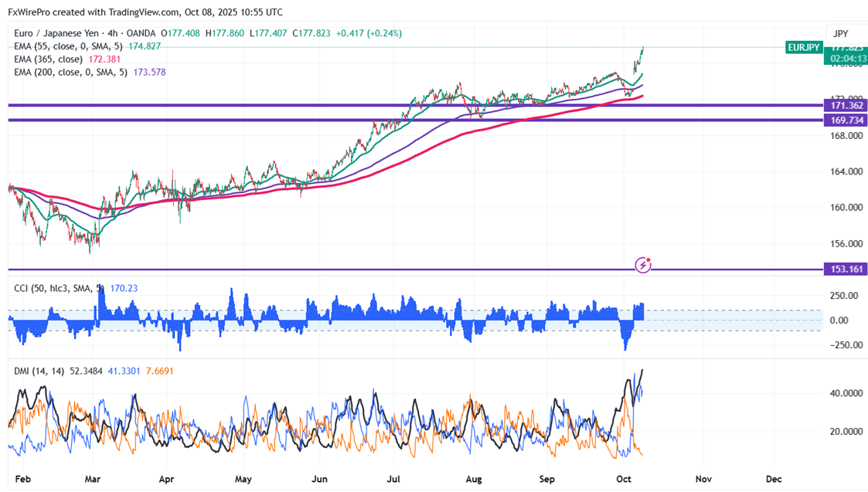Select the EMA (365, close) legend
Image resolution: width=868 pixels, height=492 pixels.
pos(48,59)
